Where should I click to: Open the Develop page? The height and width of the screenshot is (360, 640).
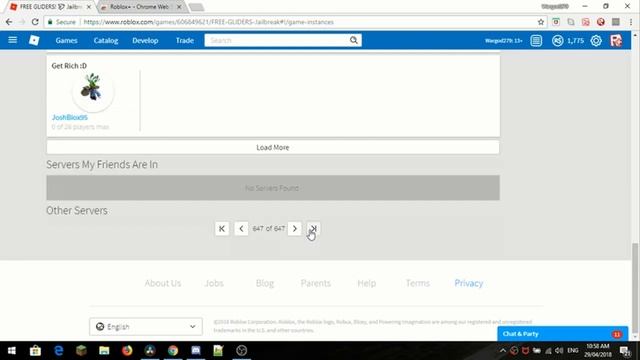[x=145, y=40]
